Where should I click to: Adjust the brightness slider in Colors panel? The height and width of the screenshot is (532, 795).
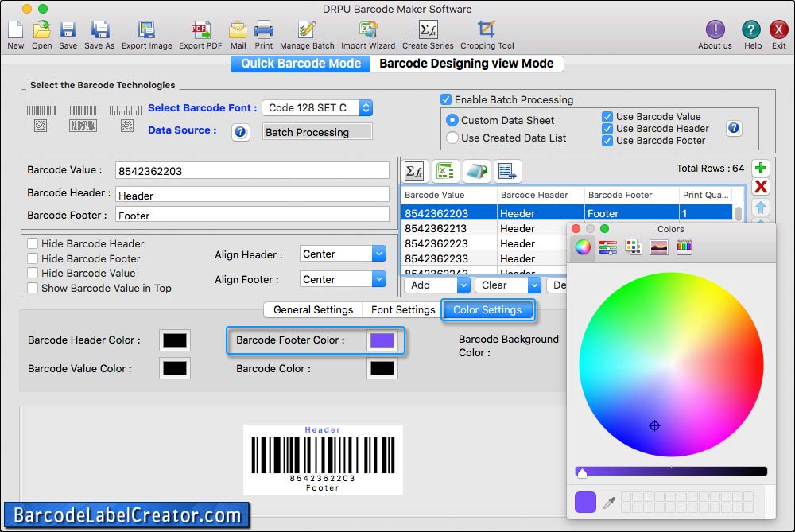click(671, 472)
